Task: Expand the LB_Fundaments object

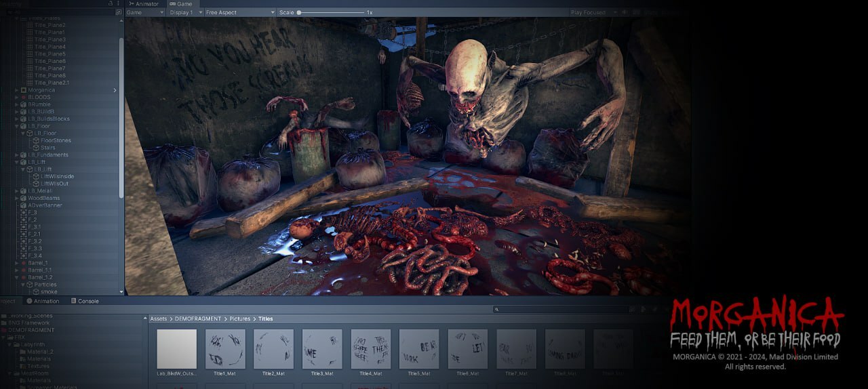Action: click(x=16, y=155)
